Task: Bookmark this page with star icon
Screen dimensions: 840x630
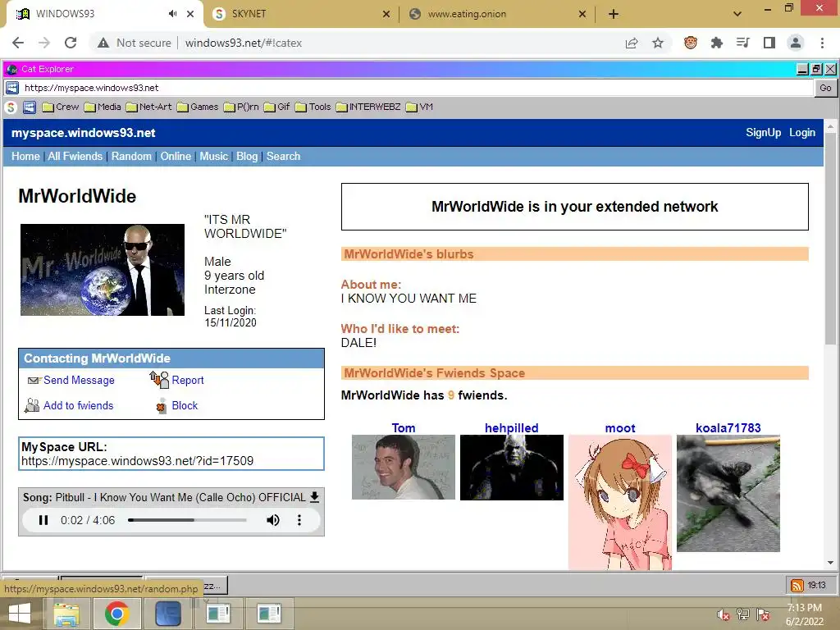Action: (x=658, y=43)
